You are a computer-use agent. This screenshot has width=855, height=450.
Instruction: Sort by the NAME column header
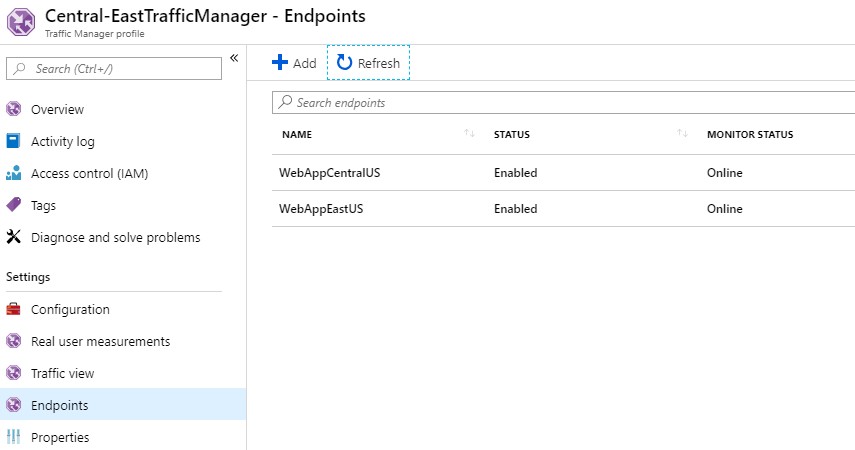point(297,134)
